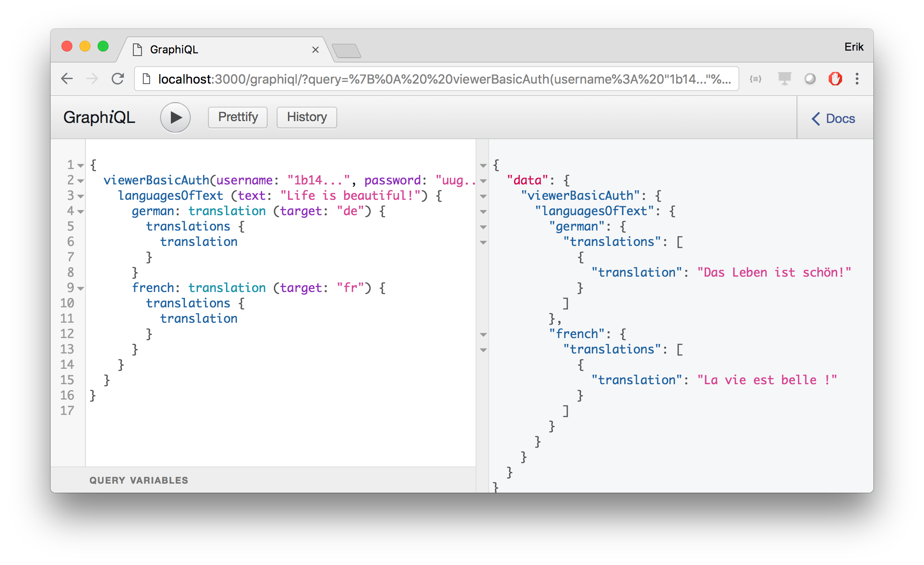Open the Docs sidebar
This screenshot has width=924, height=565.
coord(833,118)
